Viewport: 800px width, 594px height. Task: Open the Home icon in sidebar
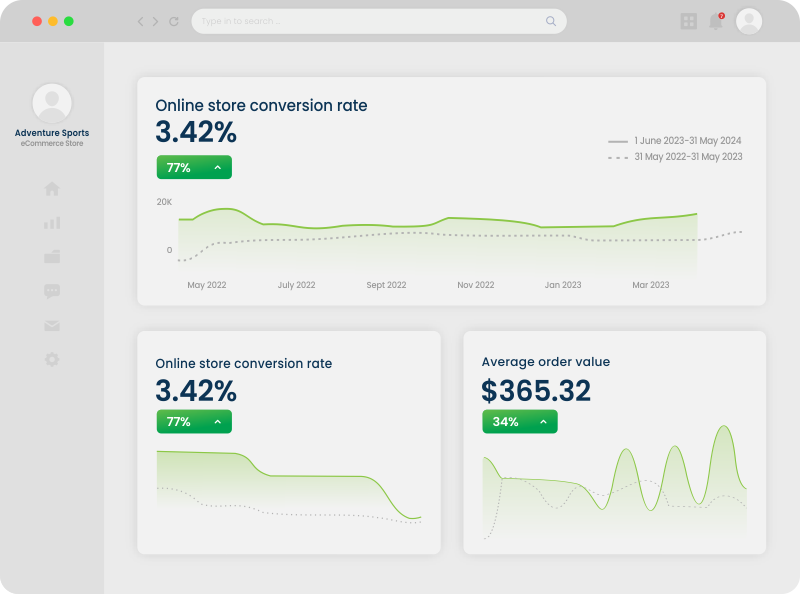click(x=52, y=189)
